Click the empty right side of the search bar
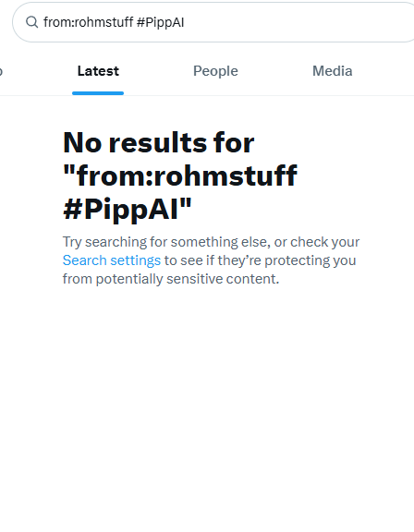414x532 pixels. (298, 22)
